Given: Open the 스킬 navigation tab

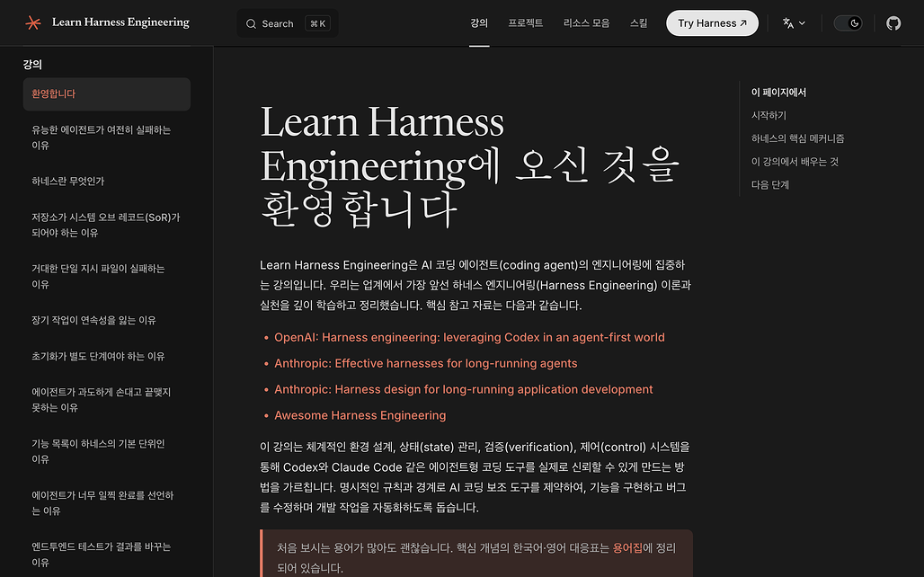Looking at the screenshot, I should coord(638,23).
